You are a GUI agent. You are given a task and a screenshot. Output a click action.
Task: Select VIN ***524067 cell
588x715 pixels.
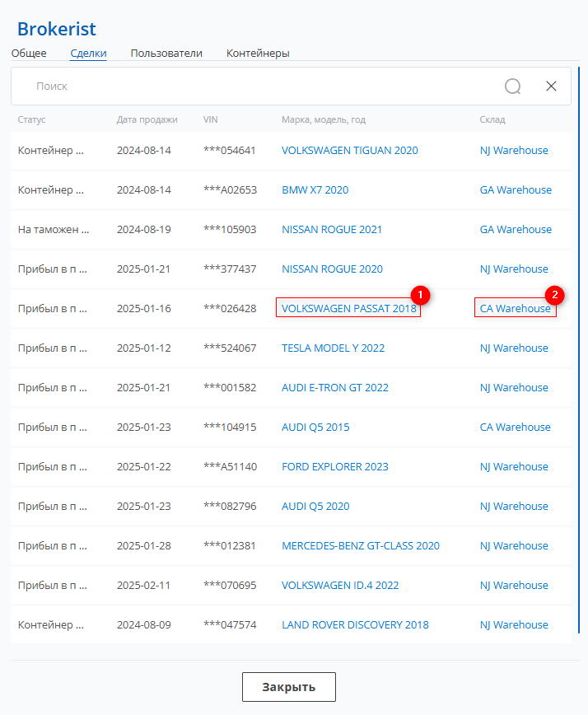click(230, 348)
